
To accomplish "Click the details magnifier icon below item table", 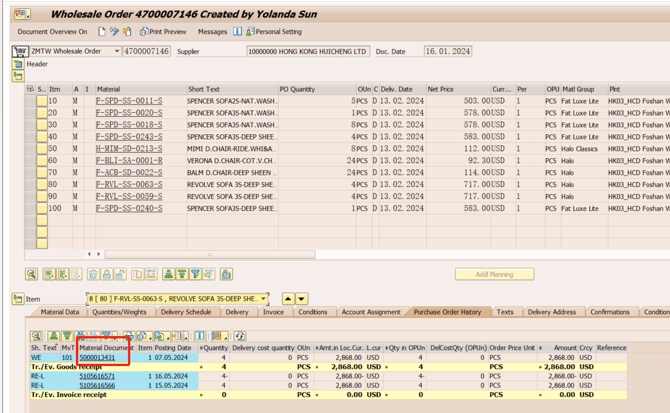I will click(32, 274).
